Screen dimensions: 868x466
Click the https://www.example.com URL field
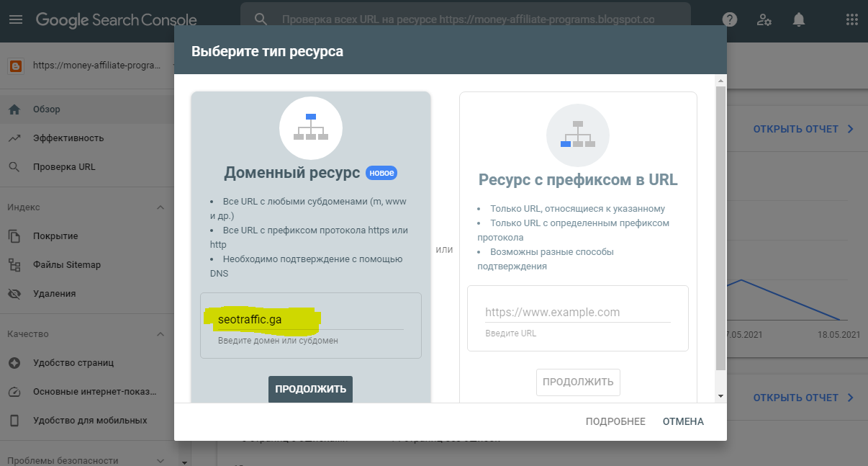tap(577, 313)
